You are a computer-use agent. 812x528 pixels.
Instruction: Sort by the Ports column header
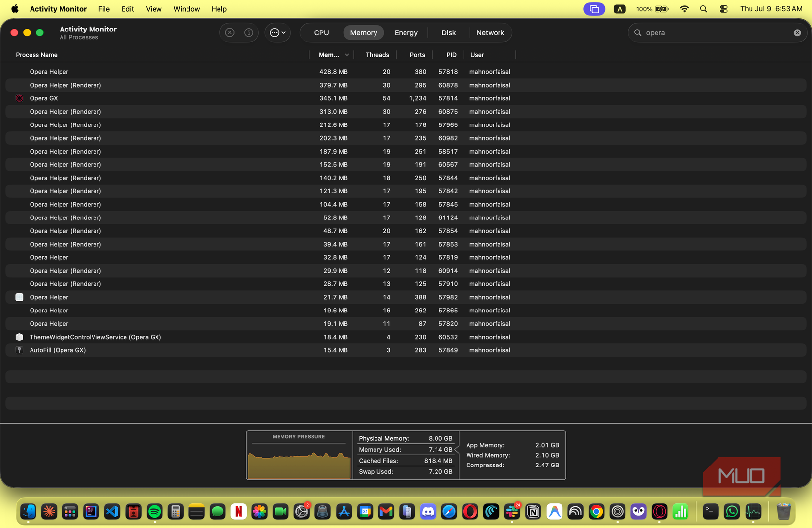click(x=417, y=55)
